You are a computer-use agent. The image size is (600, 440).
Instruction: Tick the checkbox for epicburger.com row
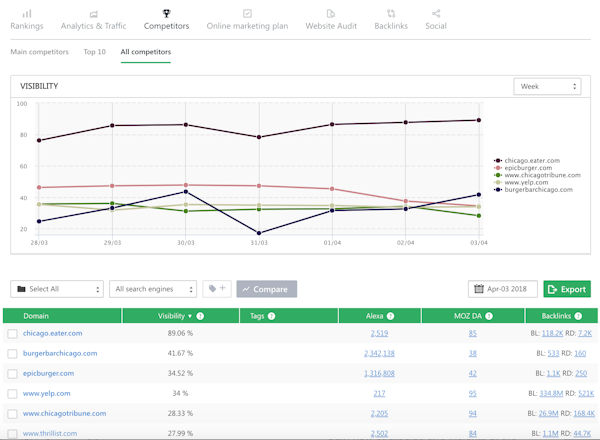[x=12, y=373]
